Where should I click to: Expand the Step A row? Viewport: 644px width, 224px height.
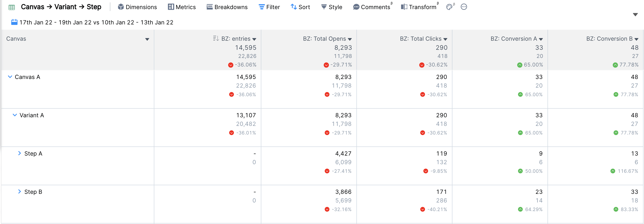20,153
